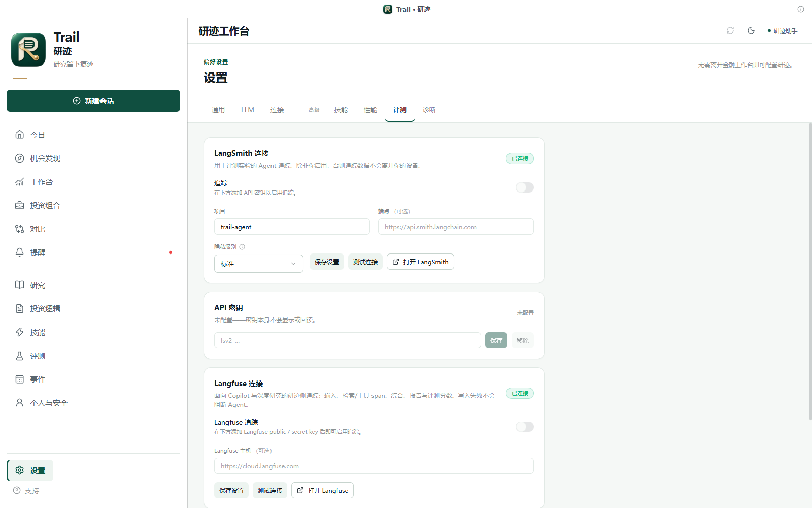Toggle the LangSmith 追踪 switch
Image resolution: width=812 pixels, height=508 pixels.
coord(525,187)
